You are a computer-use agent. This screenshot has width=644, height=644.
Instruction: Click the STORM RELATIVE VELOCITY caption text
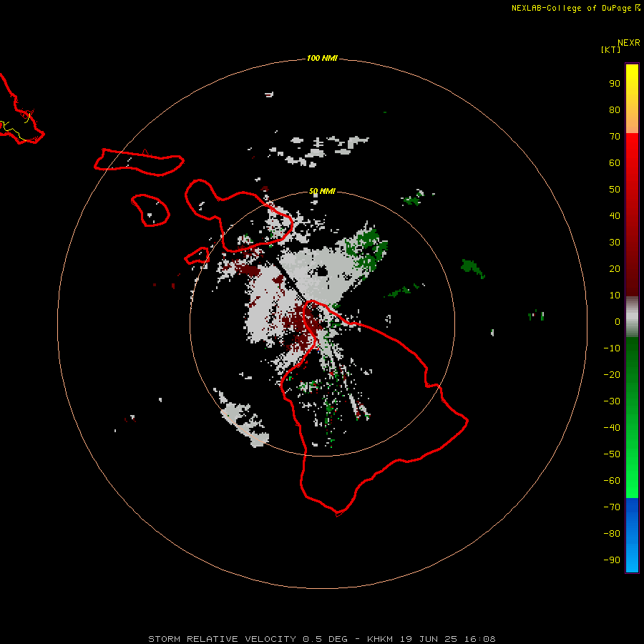pyautogui.click(x=222, y=639)
